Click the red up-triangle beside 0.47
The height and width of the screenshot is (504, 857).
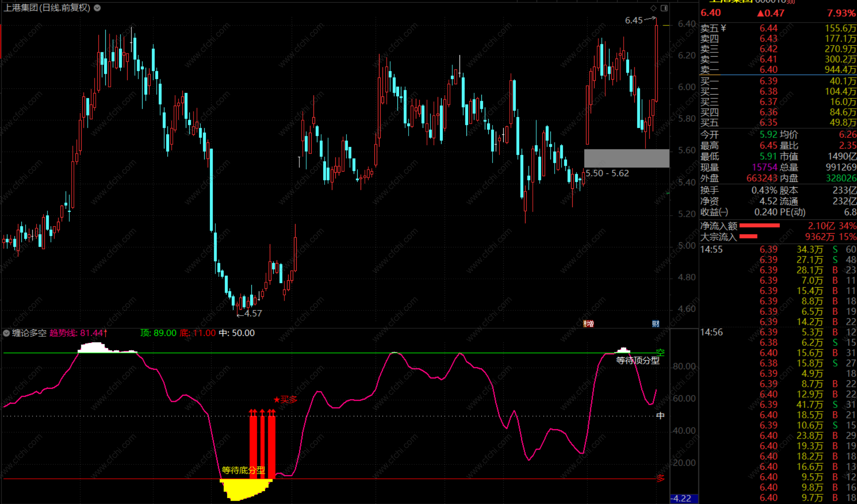click(x=760, y=13)
